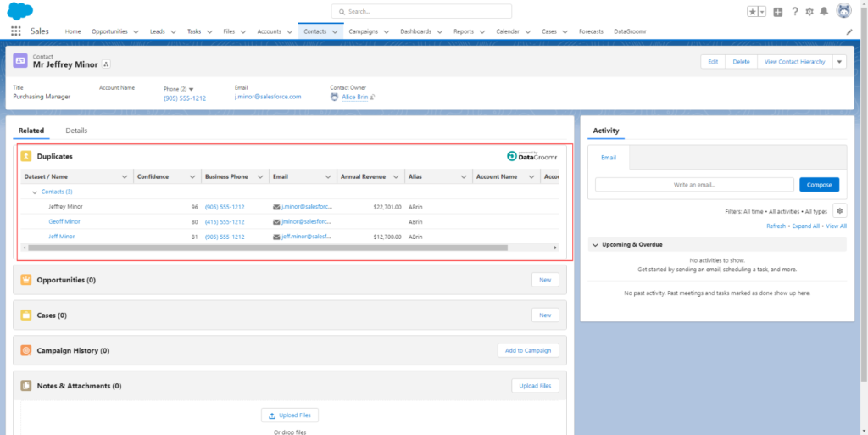Image resolution: width=868 pixels, height=435 pixels.
Task: Click the Compose email button
Action: 819,184
